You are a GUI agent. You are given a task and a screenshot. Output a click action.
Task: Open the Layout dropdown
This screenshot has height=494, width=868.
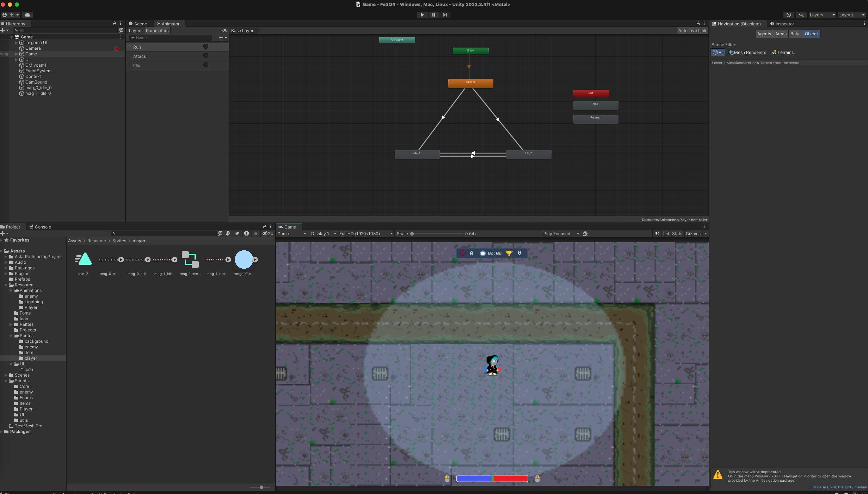tap(851, 15)
